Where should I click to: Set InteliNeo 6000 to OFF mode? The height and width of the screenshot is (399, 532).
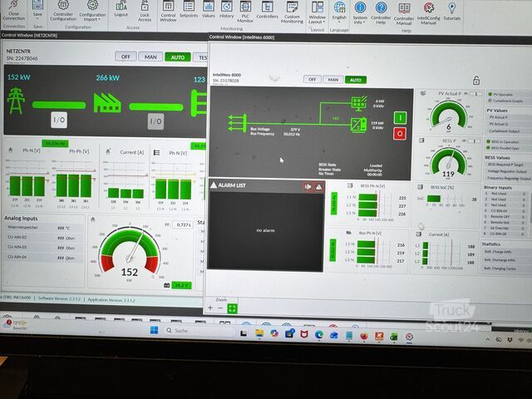coord(313,80)
